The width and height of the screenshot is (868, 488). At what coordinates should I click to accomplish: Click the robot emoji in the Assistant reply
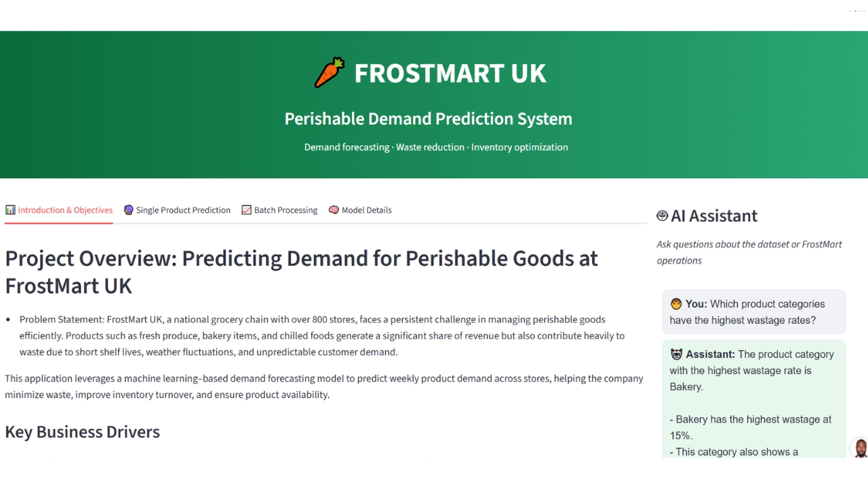point(676,354)
